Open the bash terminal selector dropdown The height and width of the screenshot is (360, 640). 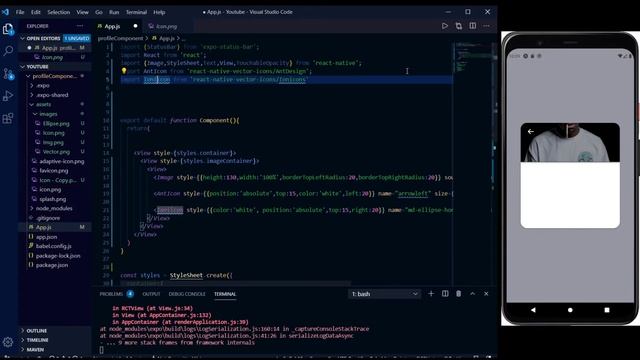(x=384, y=294)
